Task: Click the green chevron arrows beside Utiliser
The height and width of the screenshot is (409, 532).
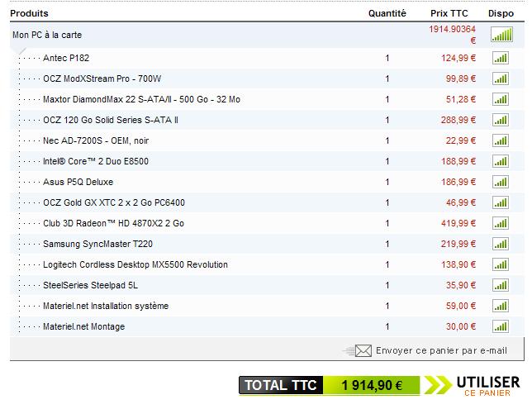Action: (x=438, y=385)
